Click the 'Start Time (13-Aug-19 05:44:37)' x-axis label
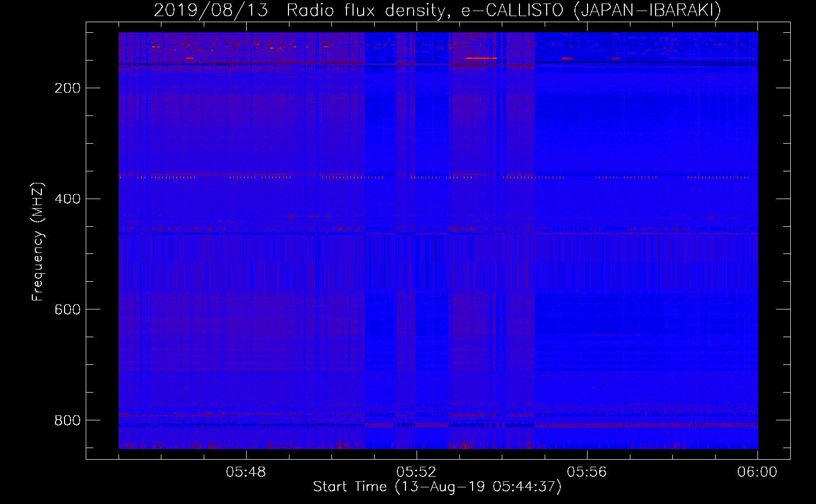The width and height of the screenshot is (816, 504). (x=437, y=487)
